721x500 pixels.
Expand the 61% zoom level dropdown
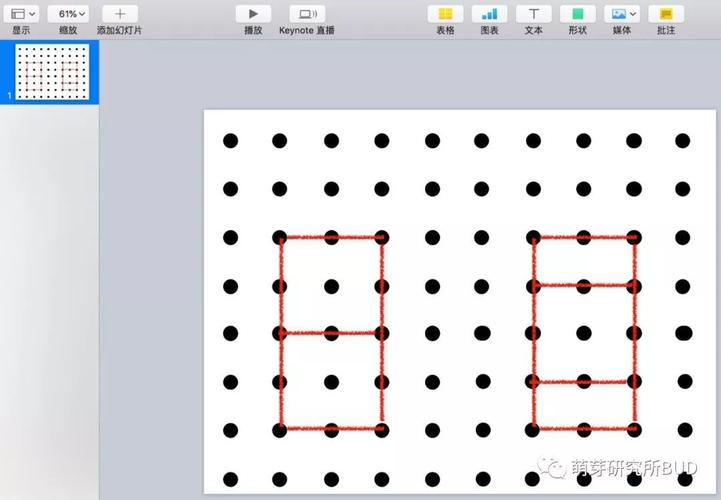(x=67, y=14)
